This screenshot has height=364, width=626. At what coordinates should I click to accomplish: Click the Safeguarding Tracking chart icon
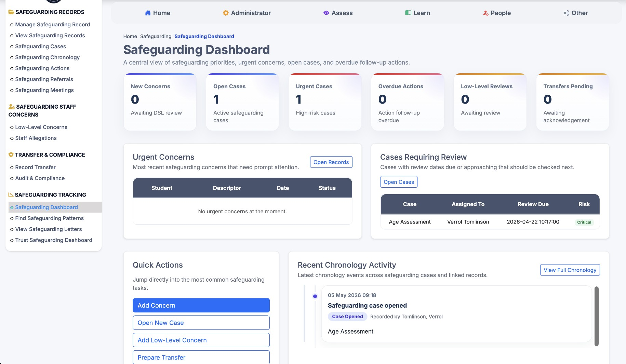pyautogui.click(x=11, y=195)
